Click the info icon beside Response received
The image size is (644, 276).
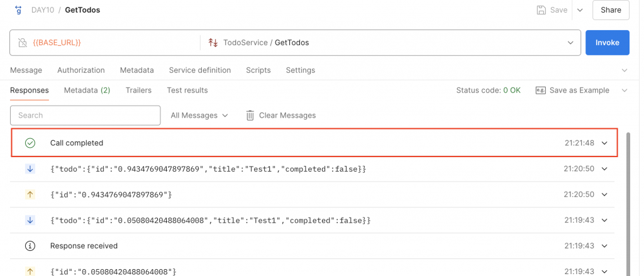[30, 245]
